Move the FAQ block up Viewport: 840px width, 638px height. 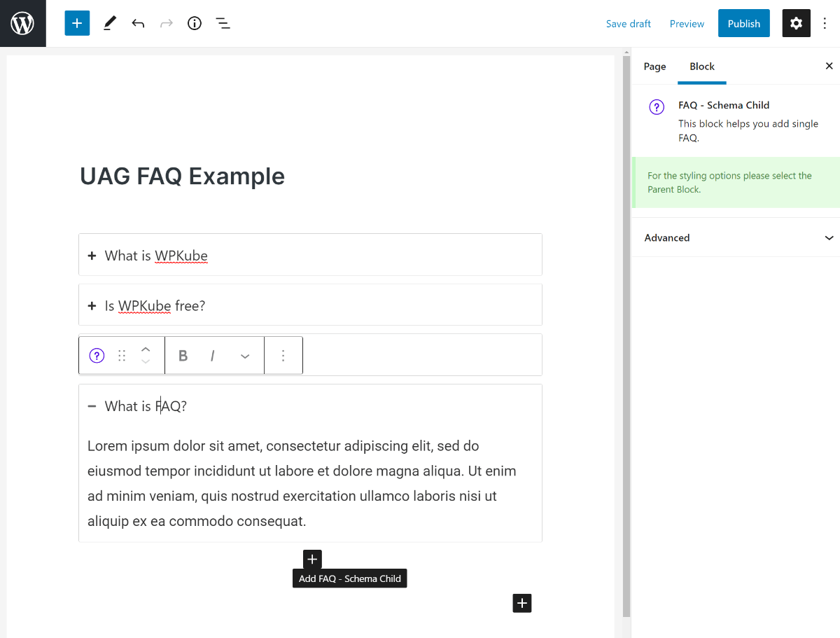click(145, 349)
